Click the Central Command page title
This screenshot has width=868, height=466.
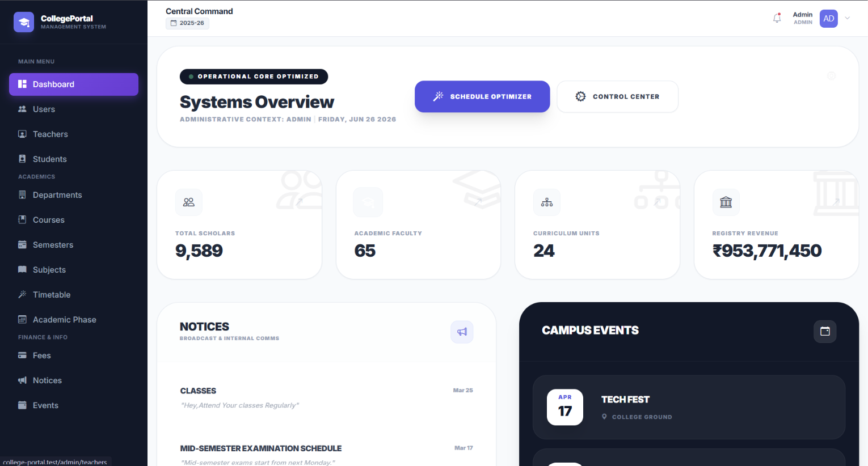pos(199,11)
